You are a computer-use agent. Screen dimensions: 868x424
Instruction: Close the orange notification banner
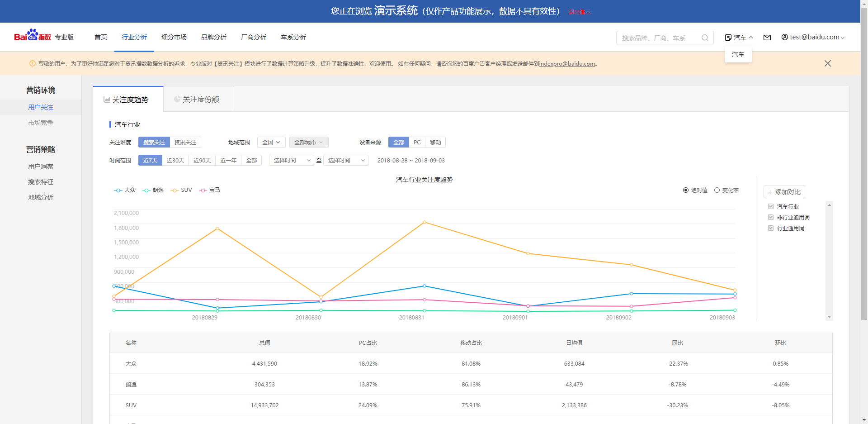[x=828, y=63]
